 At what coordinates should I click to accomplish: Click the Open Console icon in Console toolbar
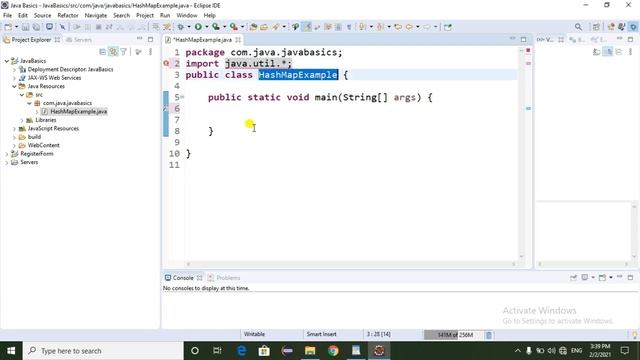[602, 278]
